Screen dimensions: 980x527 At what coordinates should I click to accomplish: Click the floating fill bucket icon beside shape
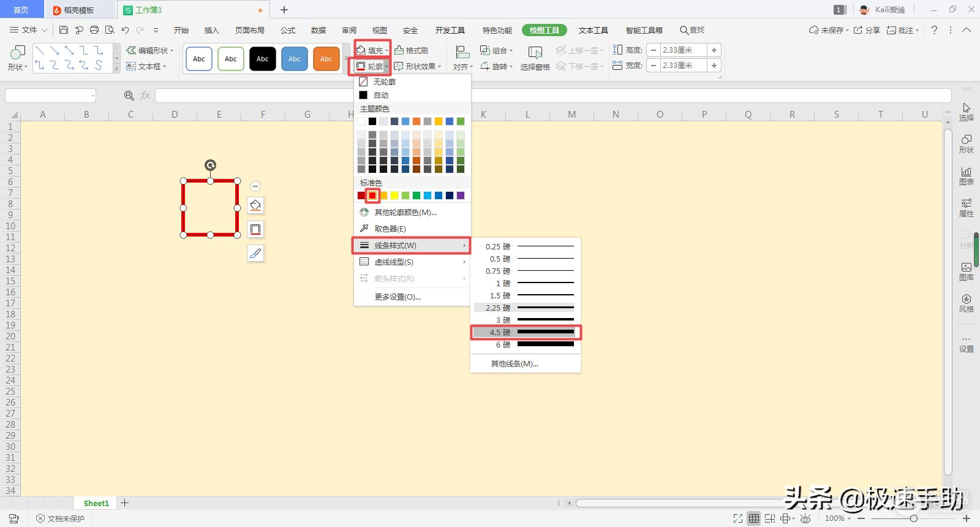coord(255,205)
